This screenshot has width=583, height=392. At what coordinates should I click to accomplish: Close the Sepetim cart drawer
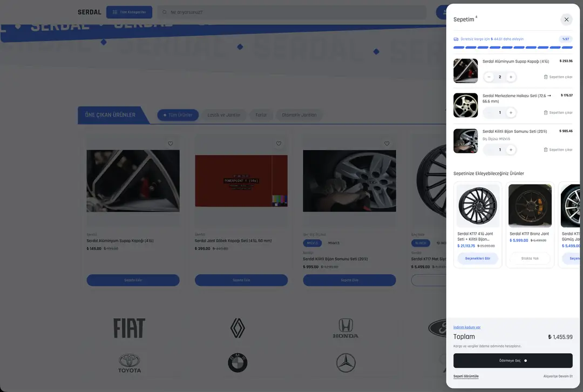566,19
